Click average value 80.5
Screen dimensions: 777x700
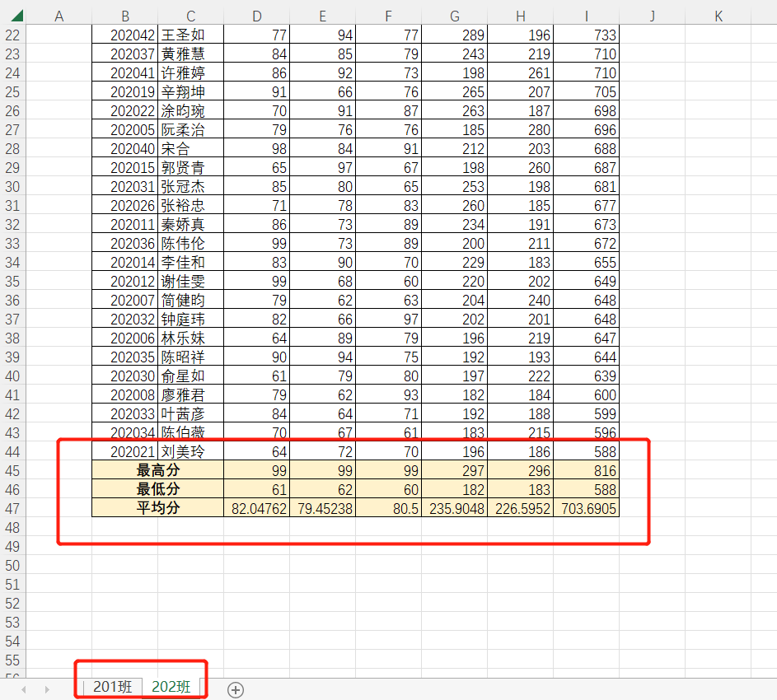tap(389, 508)
